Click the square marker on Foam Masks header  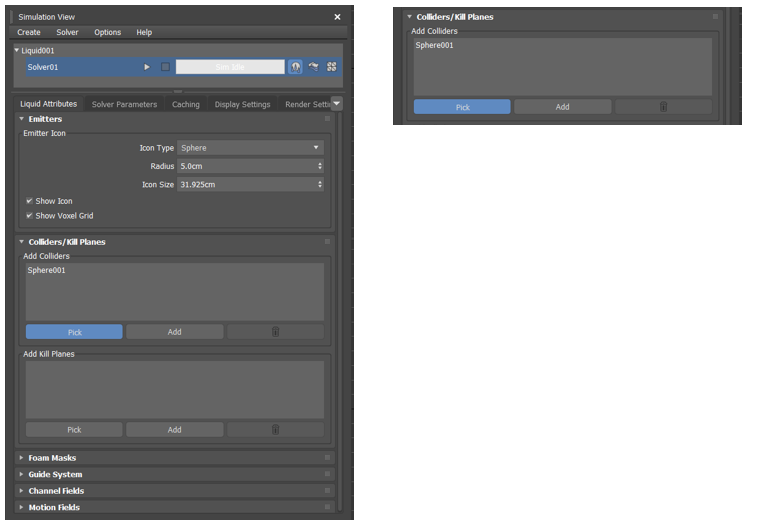point(327,458)
